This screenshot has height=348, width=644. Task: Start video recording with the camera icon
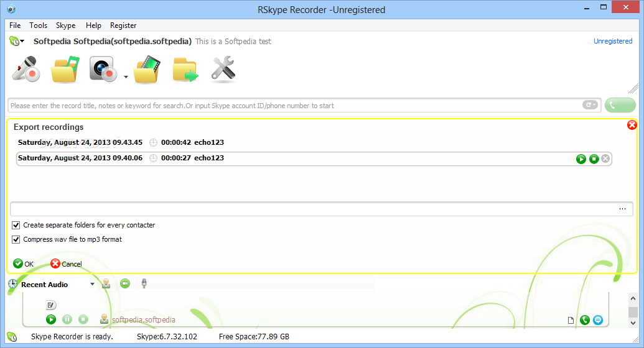point(103,70)
